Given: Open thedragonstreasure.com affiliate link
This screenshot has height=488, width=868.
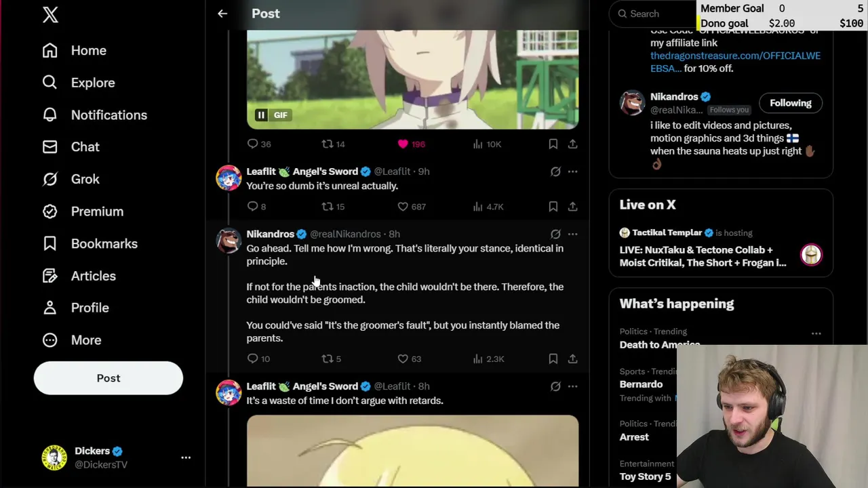Looking at the screenshot, I should (x=735, y=62).
